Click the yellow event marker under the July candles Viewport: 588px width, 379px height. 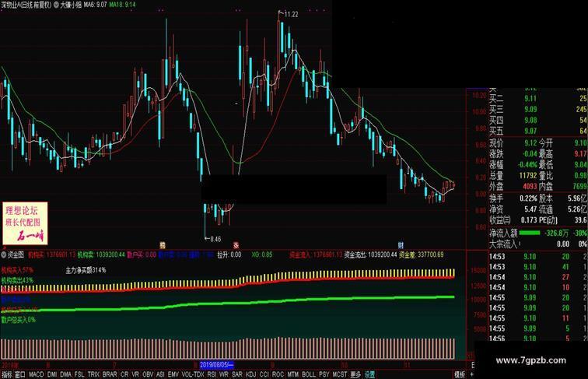point(163,245)
